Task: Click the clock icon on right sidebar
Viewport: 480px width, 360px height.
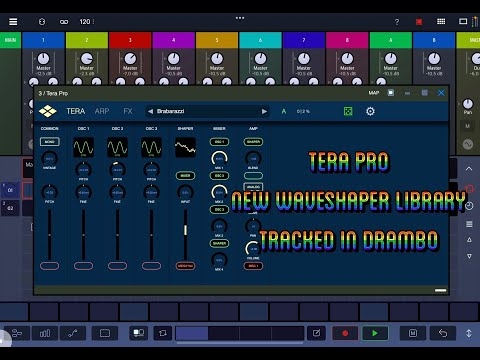Action: [469, 206]
